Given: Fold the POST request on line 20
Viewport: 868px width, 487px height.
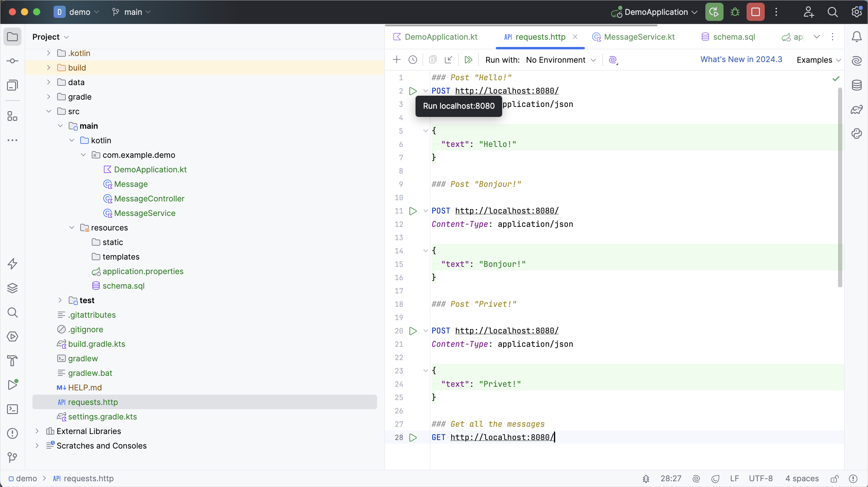Looking at the screenshot, I should click(x=426, y=331).
